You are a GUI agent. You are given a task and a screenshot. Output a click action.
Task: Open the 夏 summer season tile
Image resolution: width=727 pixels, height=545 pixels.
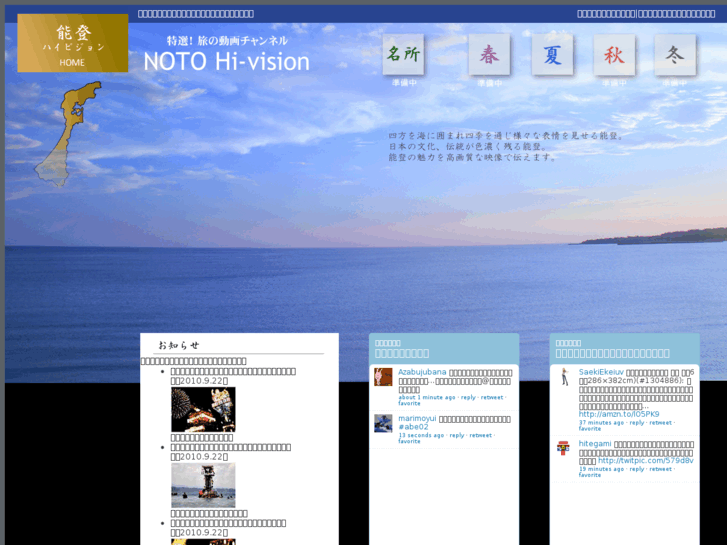coord(552,55)
